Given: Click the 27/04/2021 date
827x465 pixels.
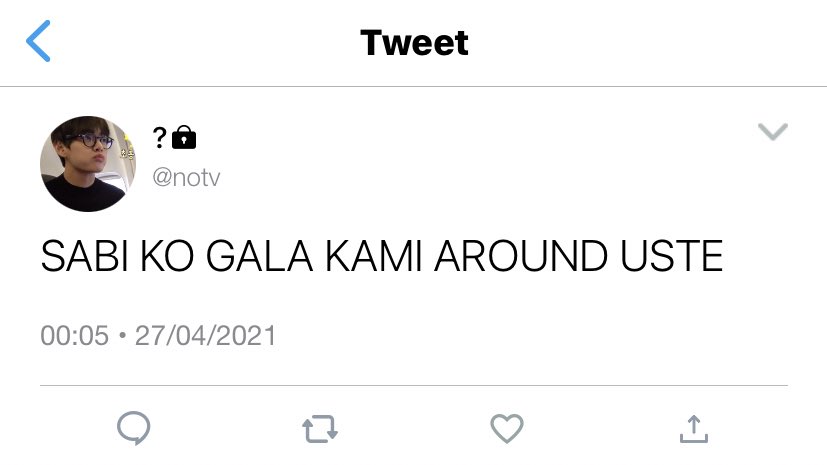Looking at the screenshot, I should [x=206, y=336].
